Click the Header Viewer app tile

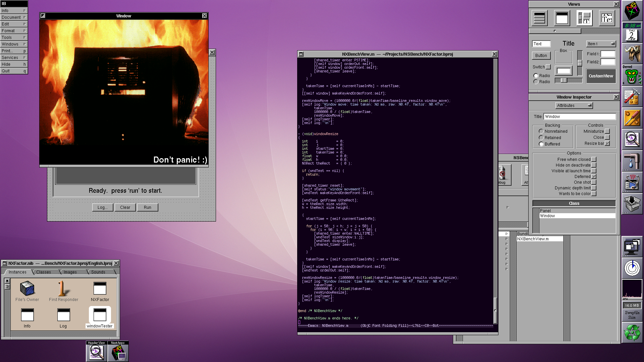(x=97, y=352)
